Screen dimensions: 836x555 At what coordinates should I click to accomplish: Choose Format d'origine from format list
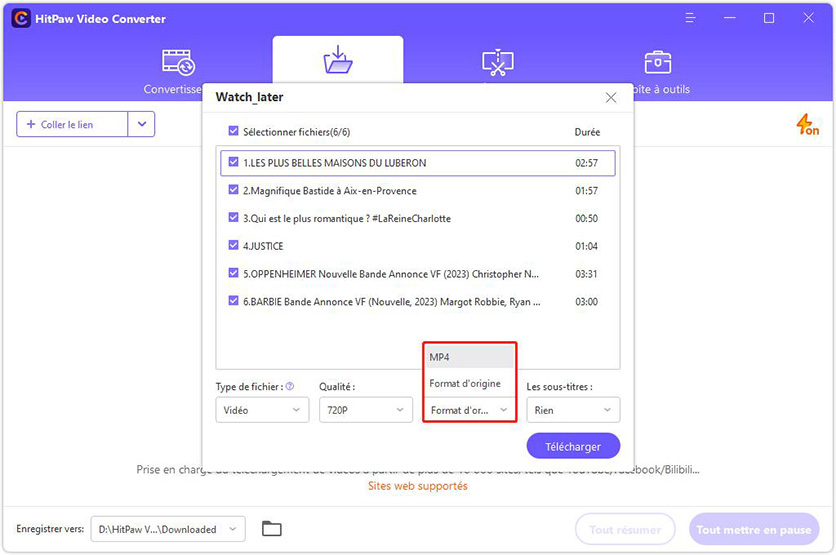point(469,383)
